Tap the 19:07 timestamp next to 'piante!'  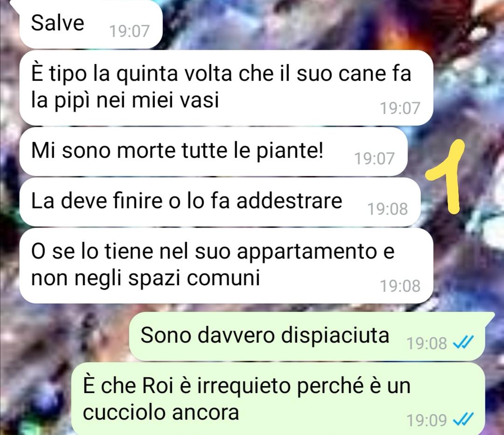pos(374,159)
